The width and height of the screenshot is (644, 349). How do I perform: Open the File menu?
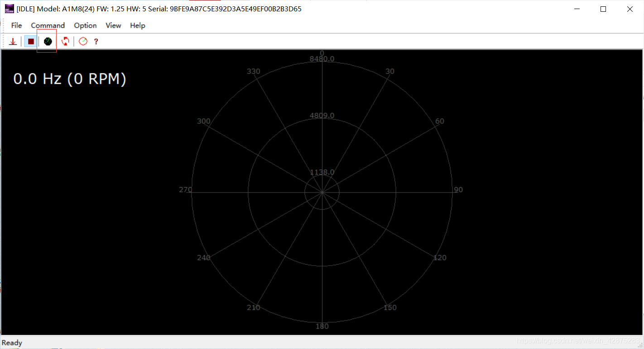16,25
